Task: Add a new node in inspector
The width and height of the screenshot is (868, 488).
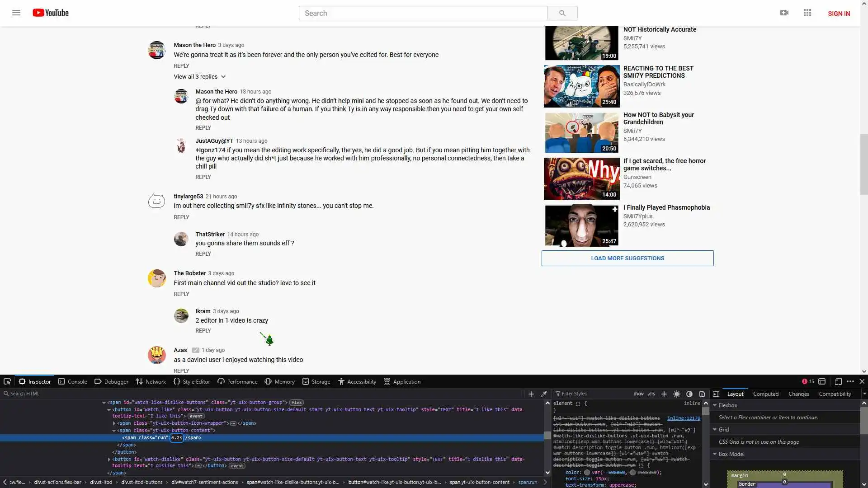Action: coord(531,394)
